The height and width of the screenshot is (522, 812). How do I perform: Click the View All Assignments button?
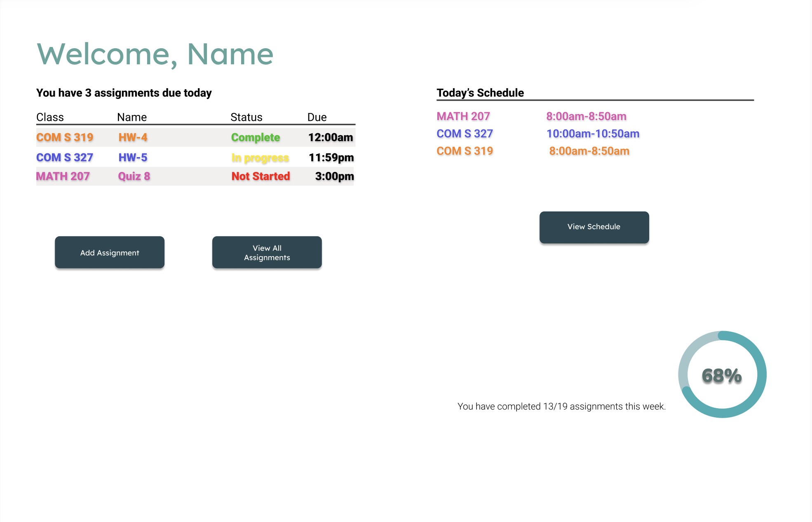coord(266,252)
